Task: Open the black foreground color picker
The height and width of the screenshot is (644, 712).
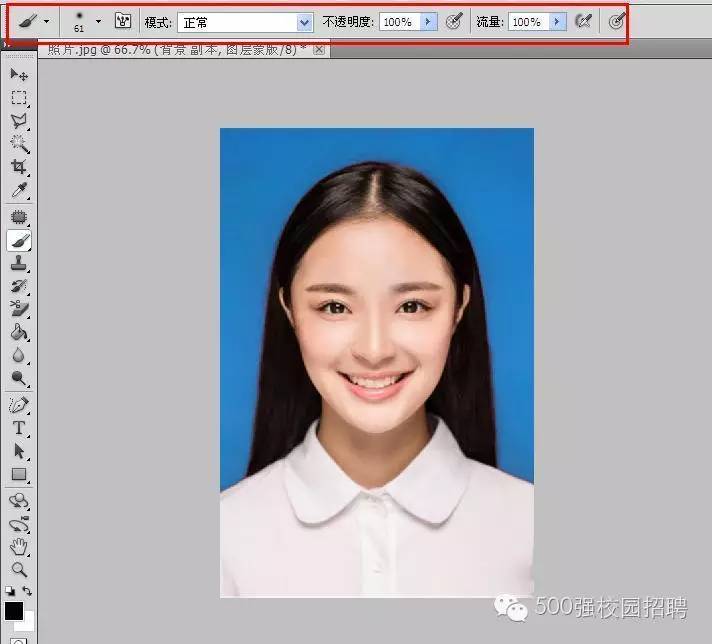Action: tap(14, 610)
